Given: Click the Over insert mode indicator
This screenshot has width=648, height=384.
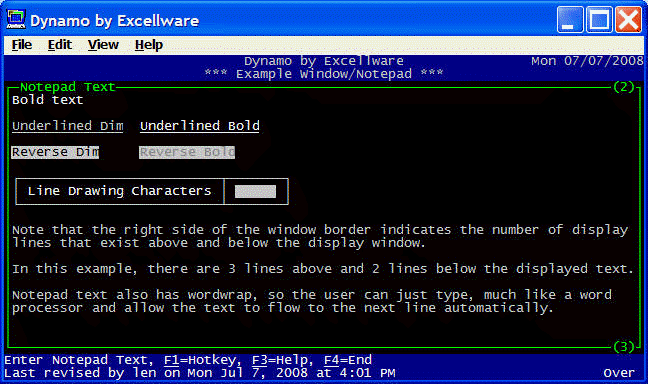Looking at the screenshot, I should pyautogui.click(x=619, y=373).
